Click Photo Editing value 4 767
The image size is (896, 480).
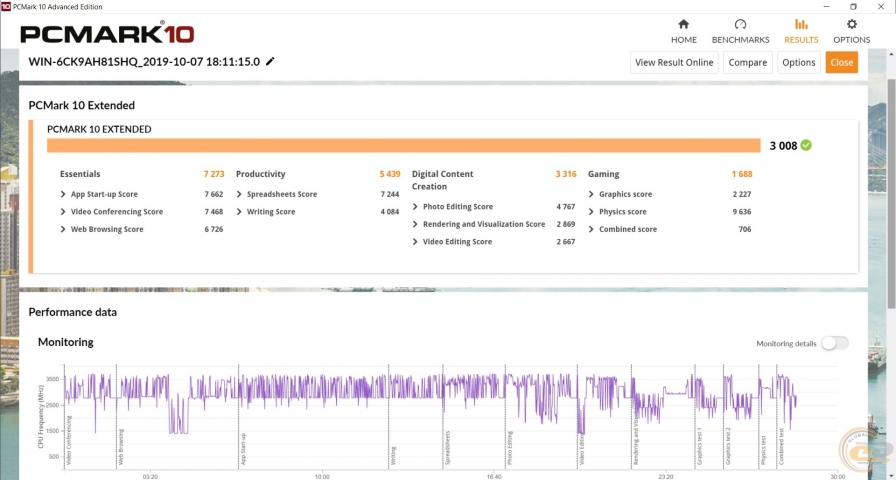[566, 207]
